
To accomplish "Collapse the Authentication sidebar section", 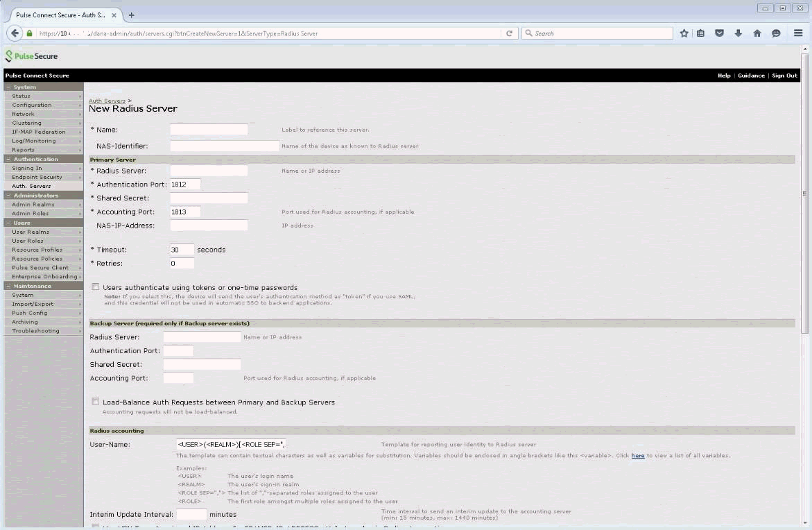I will click(8, 159).
